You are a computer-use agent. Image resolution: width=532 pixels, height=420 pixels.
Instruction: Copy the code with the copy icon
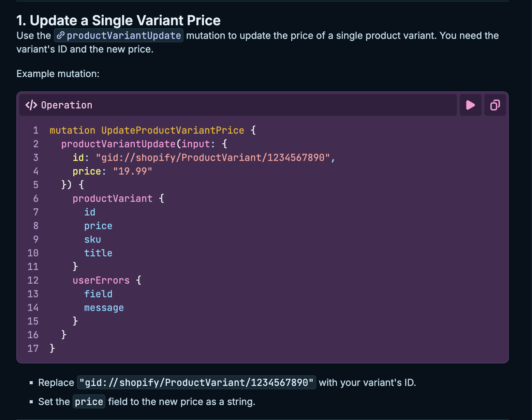point(495,105)
